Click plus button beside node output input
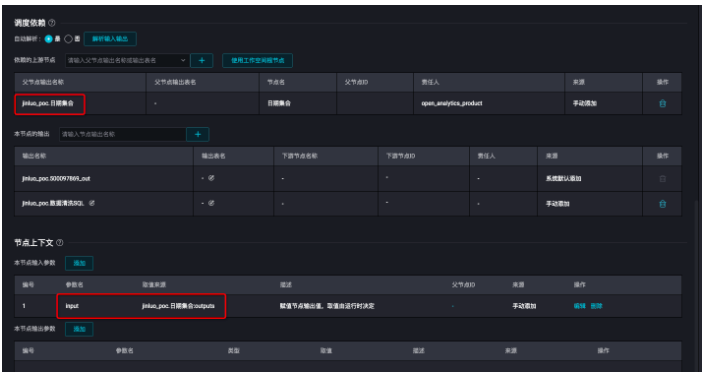The image size is (709, 376). pos(198,134)
